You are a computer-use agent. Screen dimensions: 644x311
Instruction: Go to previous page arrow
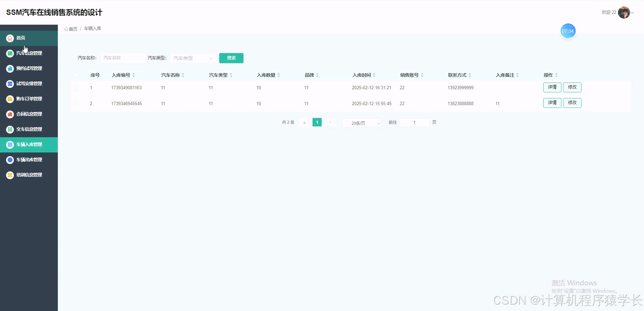pyautogui.click(x=304, y=122)
